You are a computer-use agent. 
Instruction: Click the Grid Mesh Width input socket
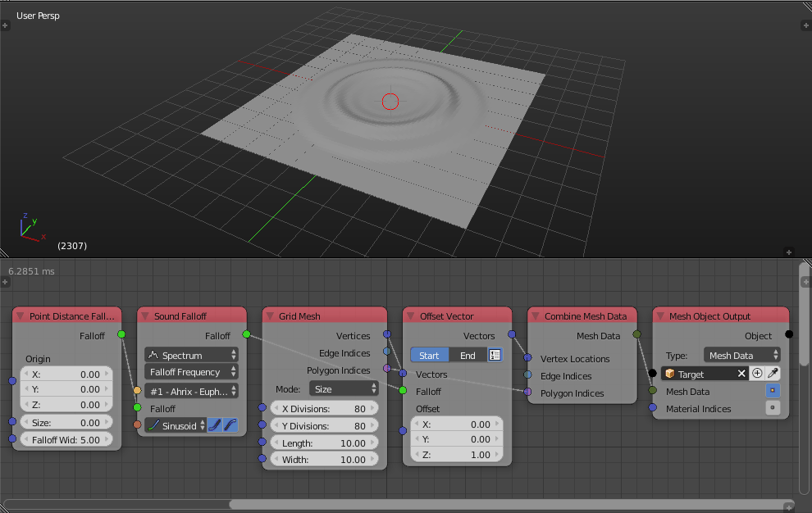(x=262, y=459)
